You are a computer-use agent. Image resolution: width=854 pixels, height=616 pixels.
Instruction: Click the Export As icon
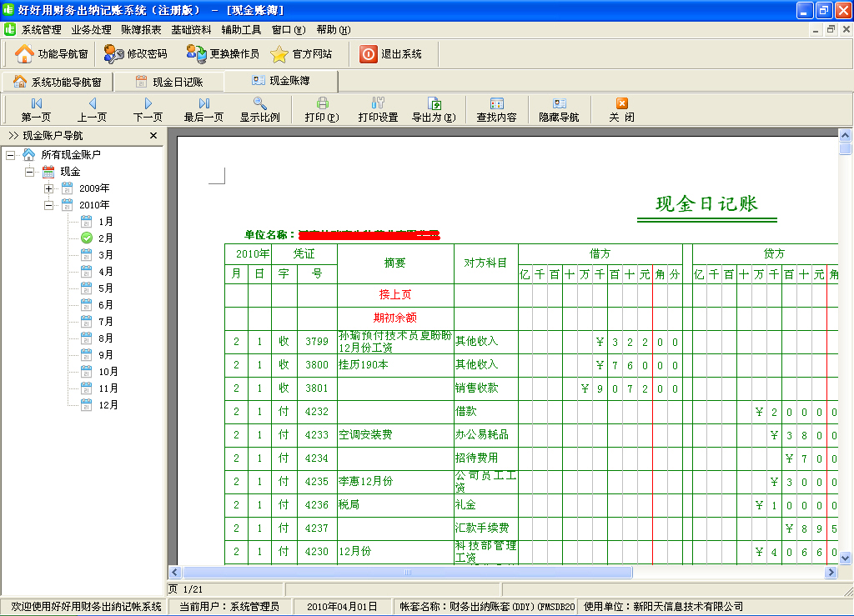tap(434, 109)
